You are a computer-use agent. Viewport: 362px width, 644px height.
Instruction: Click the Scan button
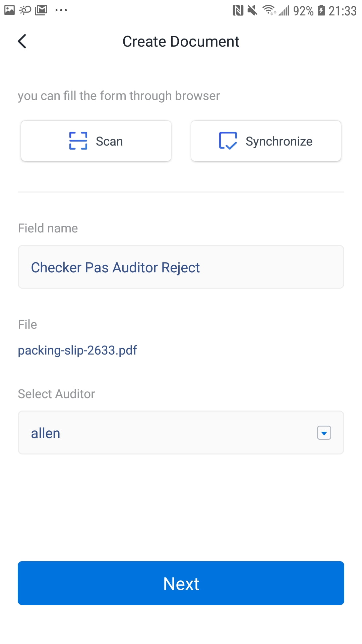[96, 141]
